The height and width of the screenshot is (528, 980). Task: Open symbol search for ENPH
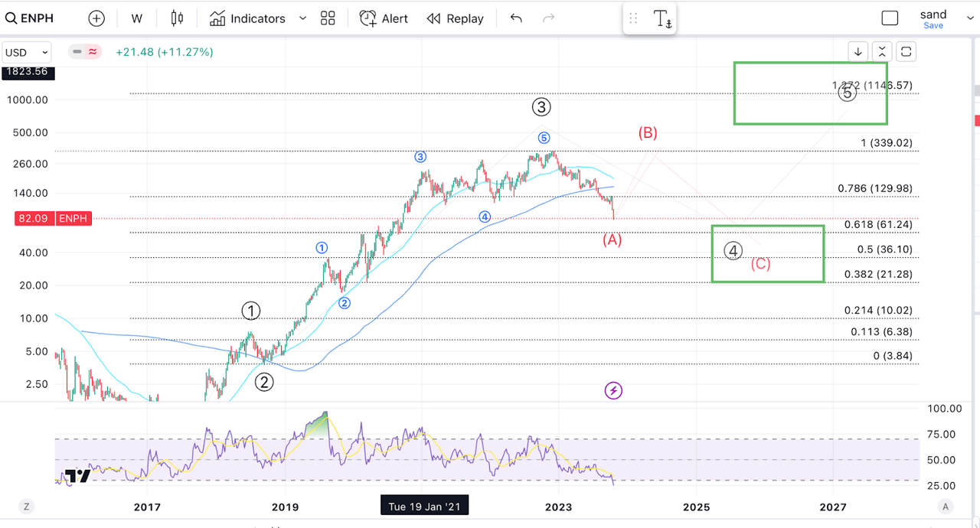[31, 18]
